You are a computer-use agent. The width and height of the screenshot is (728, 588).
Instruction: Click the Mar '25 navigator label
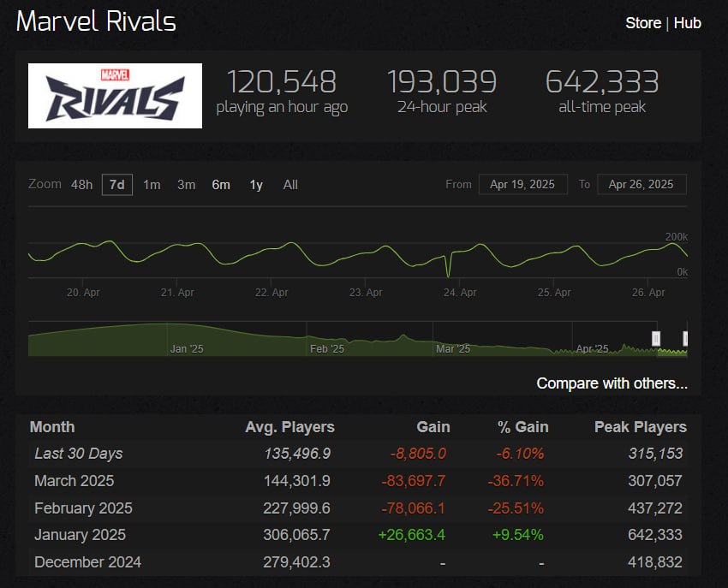(x=453, y=349)
